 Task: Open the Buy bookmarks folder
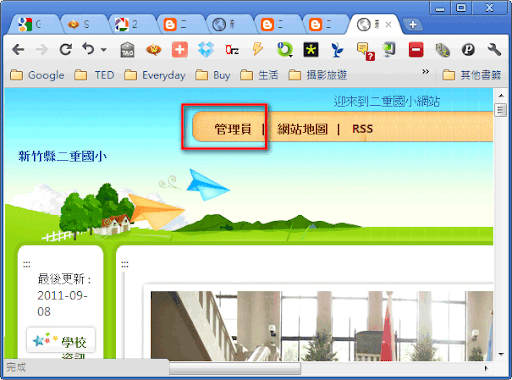coord(213,75)
